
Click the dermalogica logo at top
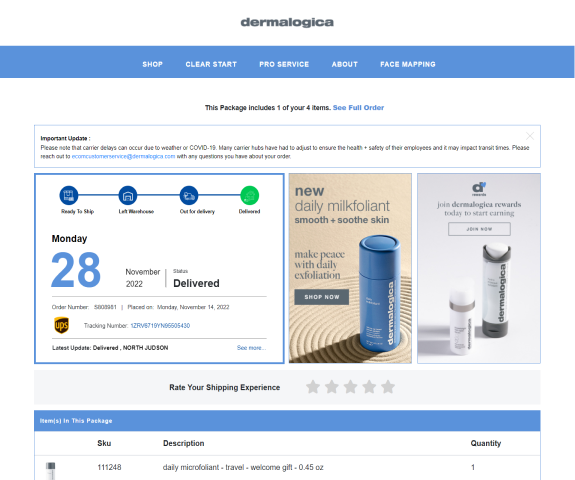point(287,22)
